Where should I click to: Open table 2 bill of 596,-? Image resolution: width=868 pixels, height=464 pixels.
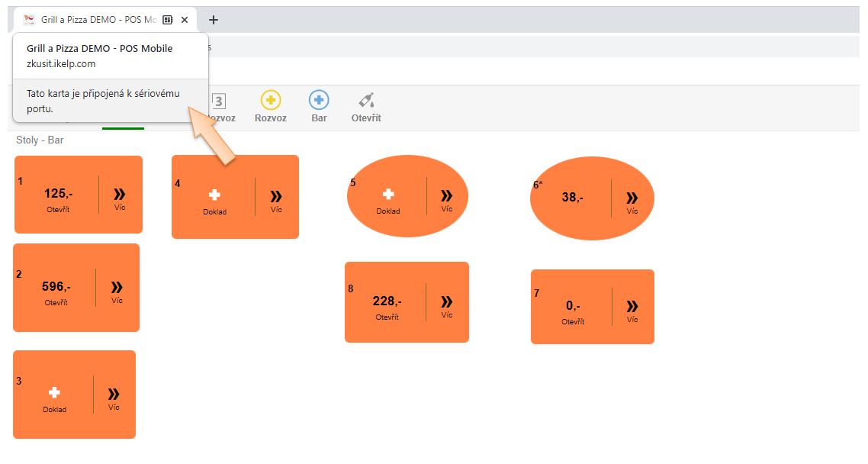56,291
